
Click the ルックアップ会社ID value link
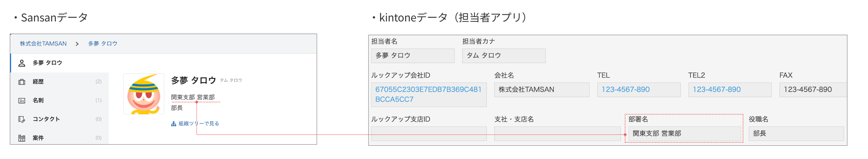pos(428,94)
